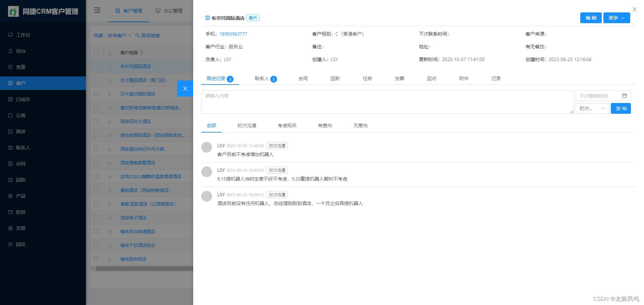Open 跟进 in the sidebar
The height and width of the screenshot is (305, 644).
(43, 132)
